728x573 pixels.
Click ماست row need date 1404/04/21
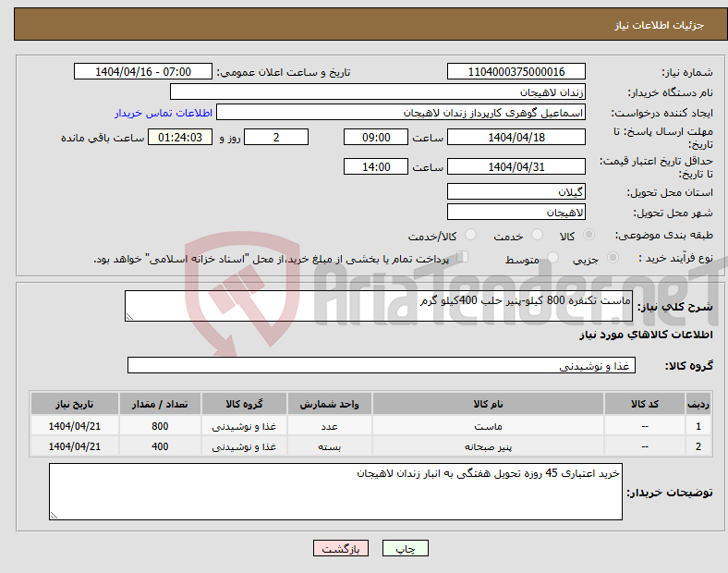pyautogui.click(x=74, y=426)
